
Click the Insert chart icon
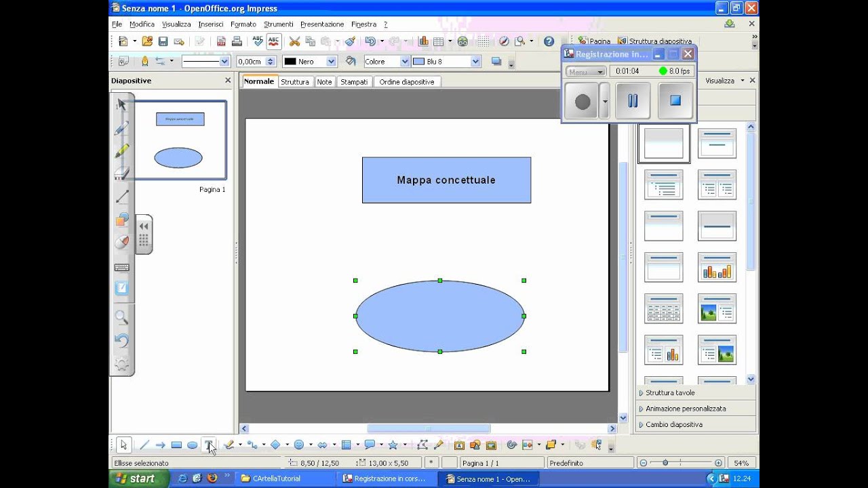tap(424, 41)
